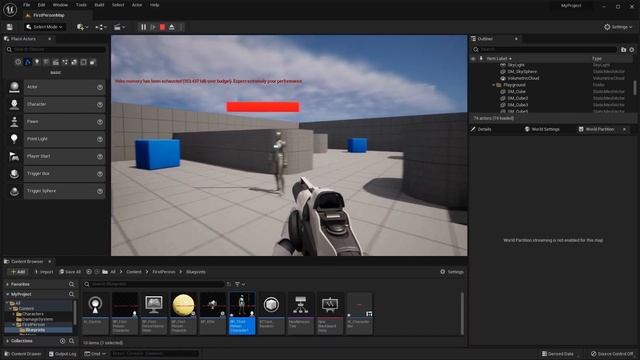The width and height of the screenshot is (640, 360).
Task: Show Recently Placed actors category
Action: tap(18, 62)
